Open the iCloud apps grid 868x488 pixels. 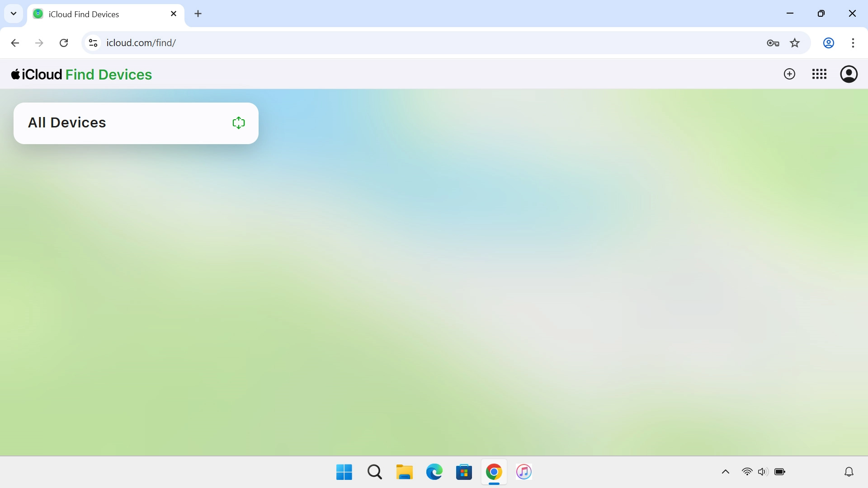click(819, 74)
